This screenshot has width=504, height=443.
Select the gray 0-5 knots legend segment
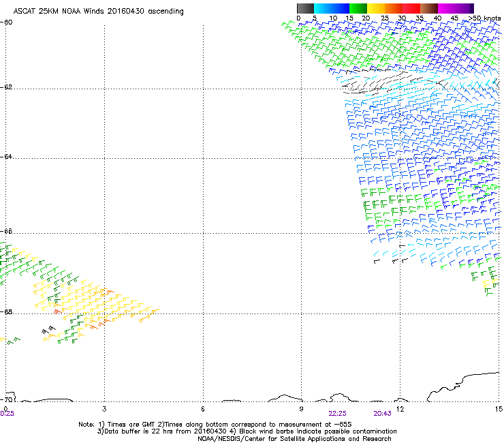coord(305,8)
